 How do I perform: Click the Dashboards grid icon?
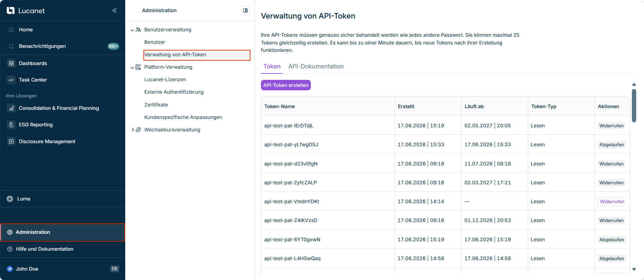coord(11,63)
